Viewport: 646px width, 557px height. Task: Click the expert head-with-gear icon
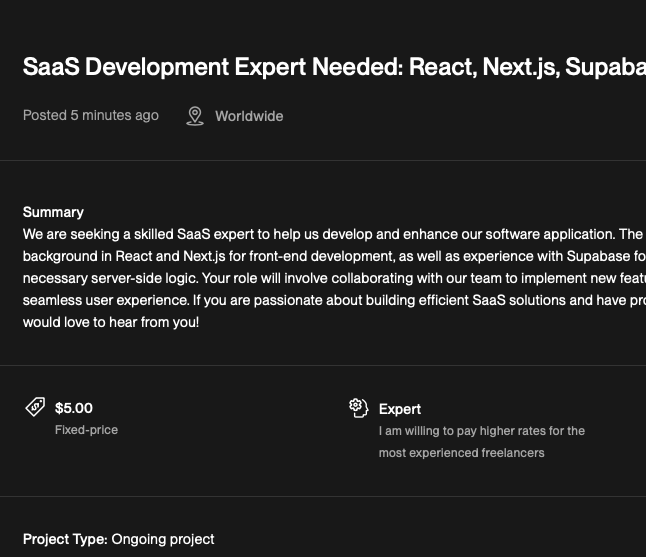pos(358,408)
